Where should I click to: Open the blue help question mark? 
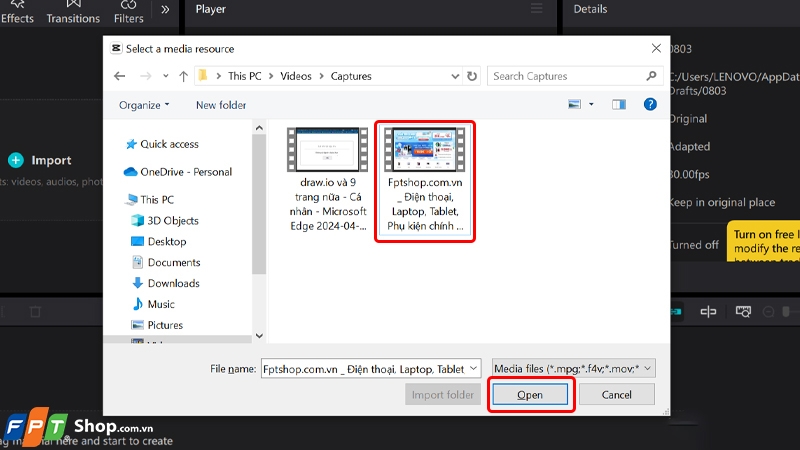[x=650, y=104]
